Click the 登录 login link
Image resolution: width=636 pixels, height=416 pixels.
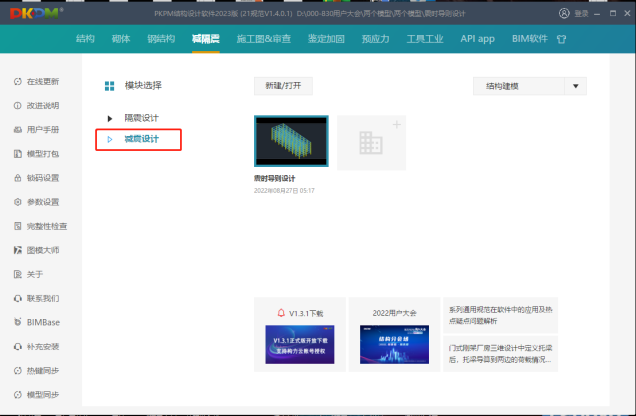pos(581,13)
